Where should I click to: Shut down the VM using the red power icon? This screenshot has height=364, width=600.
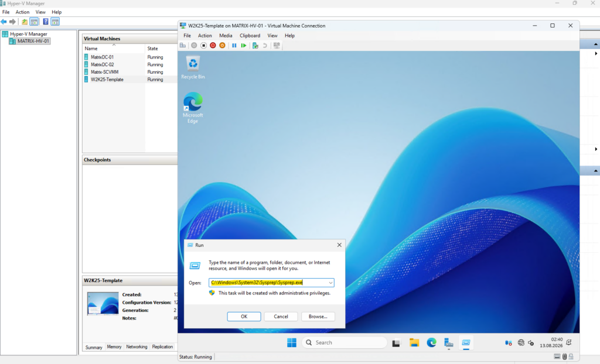tap(213, 46)
